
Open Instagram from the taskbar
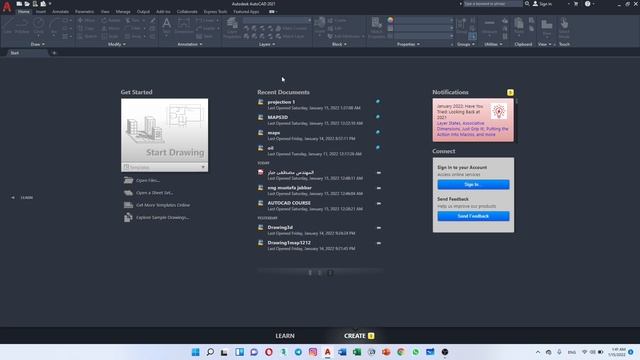coord(313,352)
